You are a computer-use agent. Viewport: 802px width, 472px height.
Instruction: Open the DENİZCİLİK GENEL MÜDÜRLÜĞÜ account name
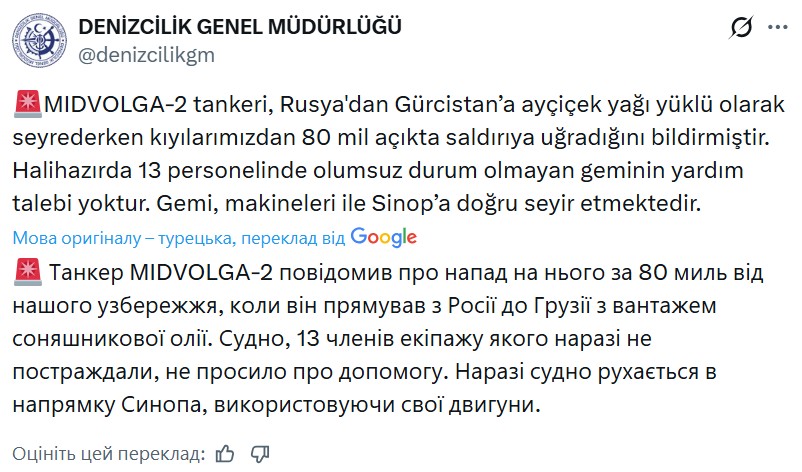click(240, 27)
